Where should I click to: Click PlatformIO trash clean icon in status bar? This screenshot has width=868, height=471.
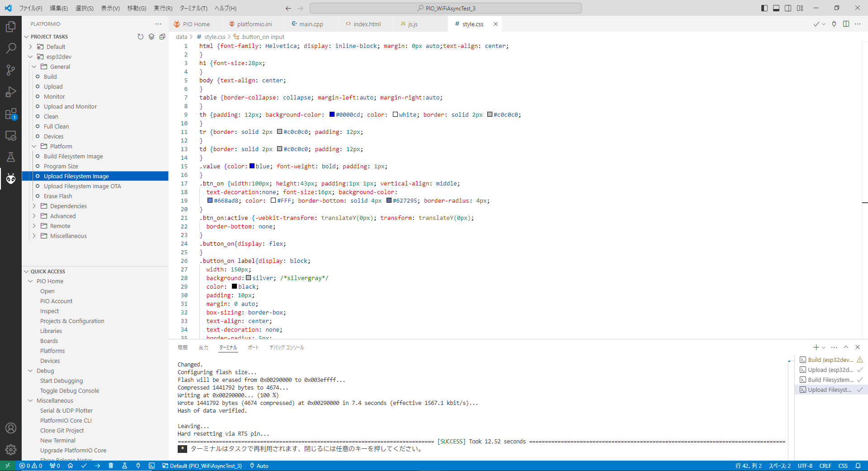(111, 466)
